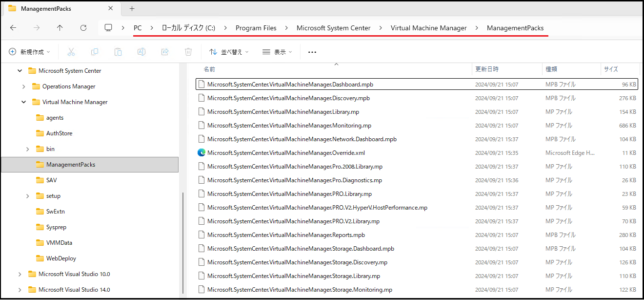Collapse the Virtual Machine Manager tree node

24,102
